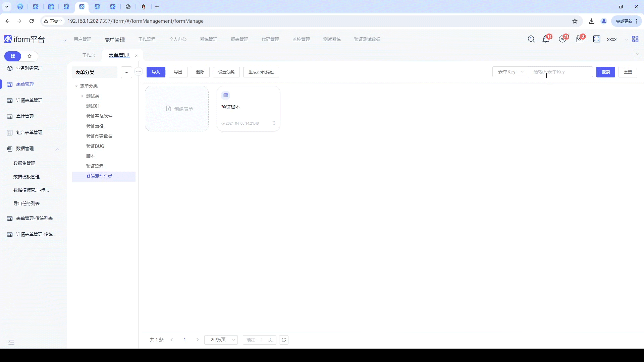Open the app grid icon at top right
644x362 pixels.
(635, 39)
